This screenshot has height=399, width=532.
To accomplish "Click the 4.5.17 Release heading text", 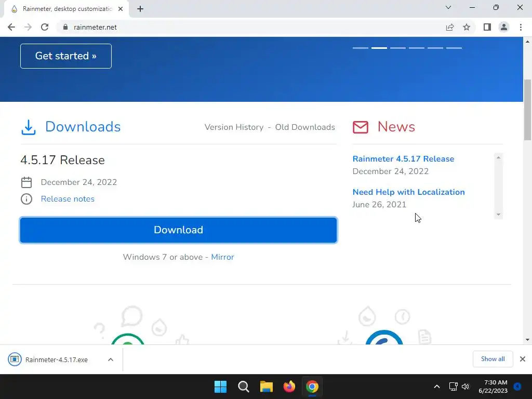I will (x=62, y=160).
